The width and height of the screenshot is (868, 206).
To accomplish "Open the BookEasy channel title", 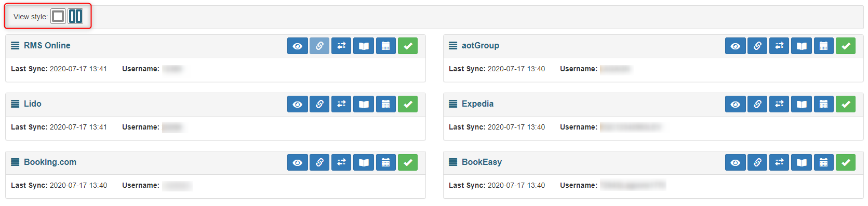I will (x=482, y=162).
